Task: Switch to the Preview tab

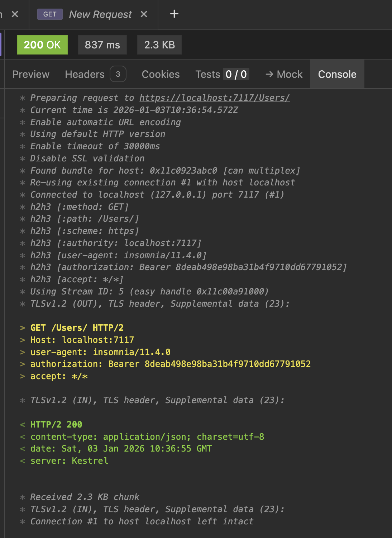Action: point(31,74)
